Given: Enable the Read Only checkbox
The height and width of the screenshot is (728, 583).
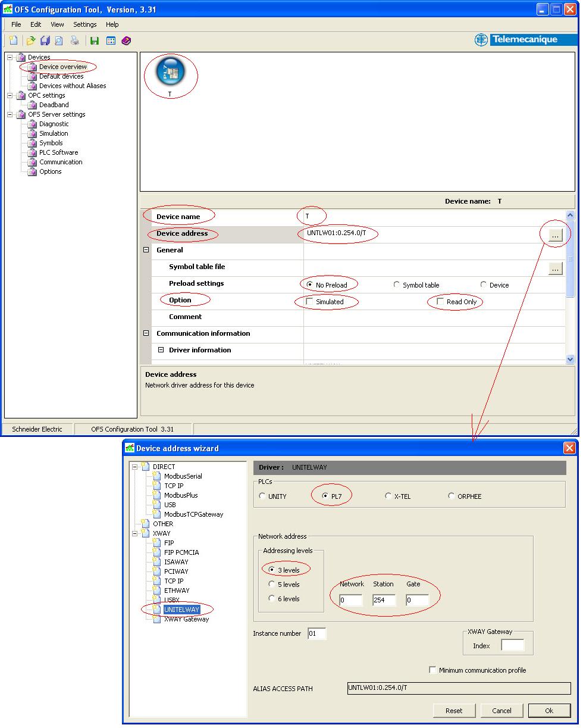Looking at the screenshot, I should click(440, 302).
